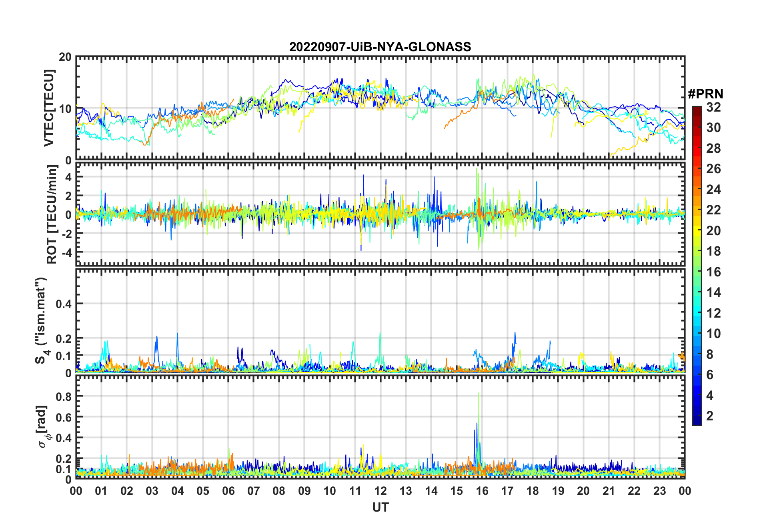Click the S4 y-axis tick label 0.4
This screenshot has height=532, width=761.
pos(64,304)
